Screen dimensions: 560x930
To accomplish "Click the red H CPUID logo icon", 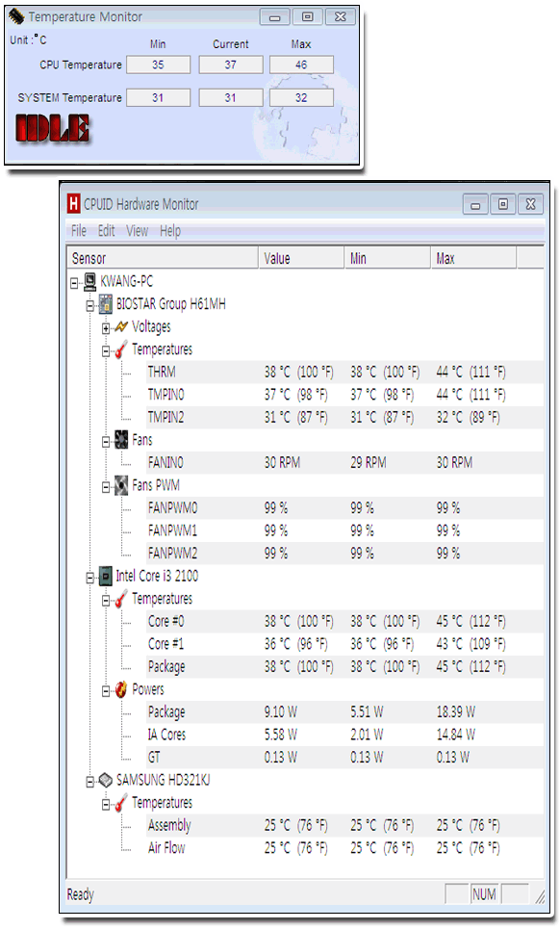I will 73,204.
